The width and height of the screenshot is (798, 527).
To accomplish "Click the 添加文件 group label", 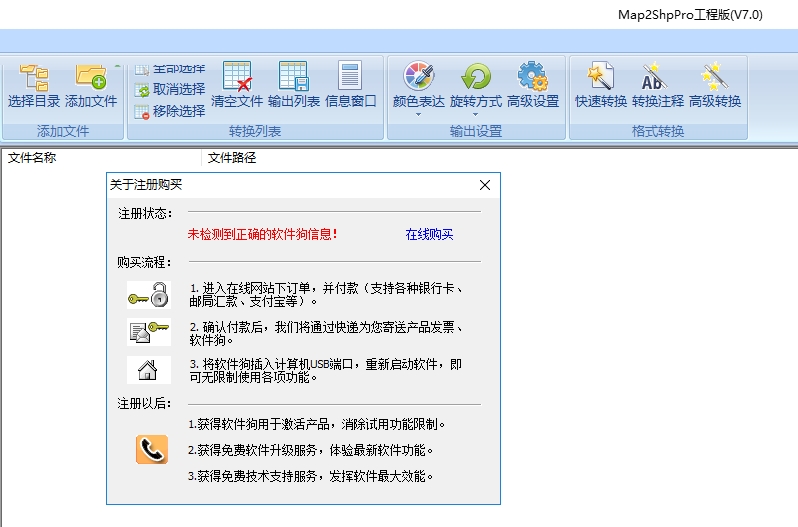I will 63,131.
